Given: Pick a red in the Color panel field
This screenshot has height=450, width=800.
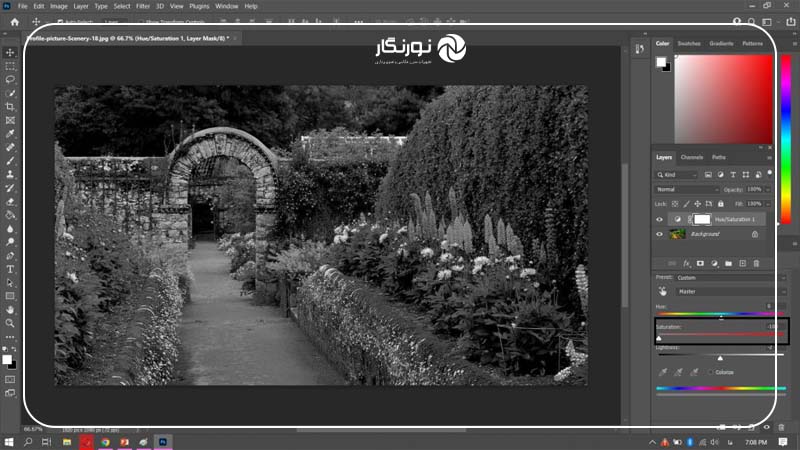Looking at the screenshot, I should click(x=723, y=99).
